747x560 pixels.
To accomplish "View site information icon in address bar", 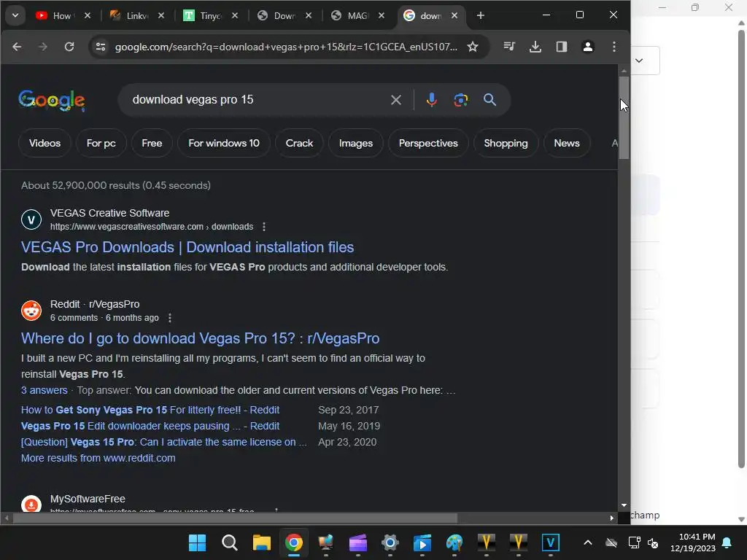I will 101,47.
